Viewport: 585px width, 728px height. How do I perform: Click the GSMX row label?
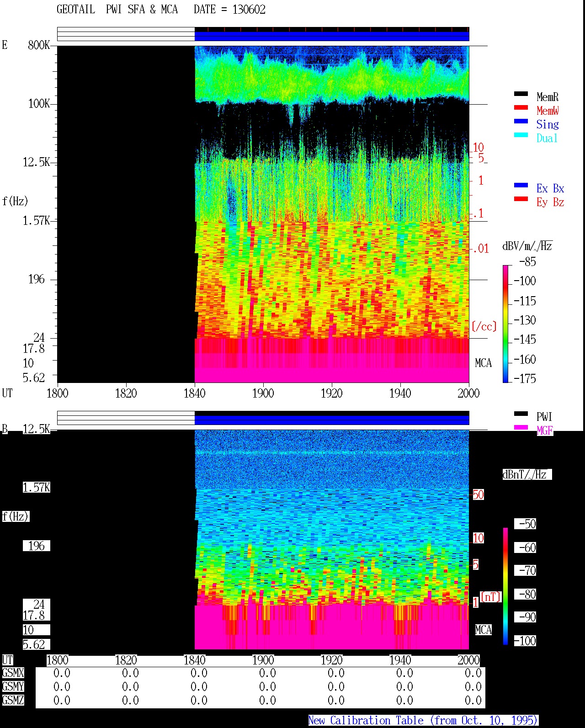pos(13,673)
